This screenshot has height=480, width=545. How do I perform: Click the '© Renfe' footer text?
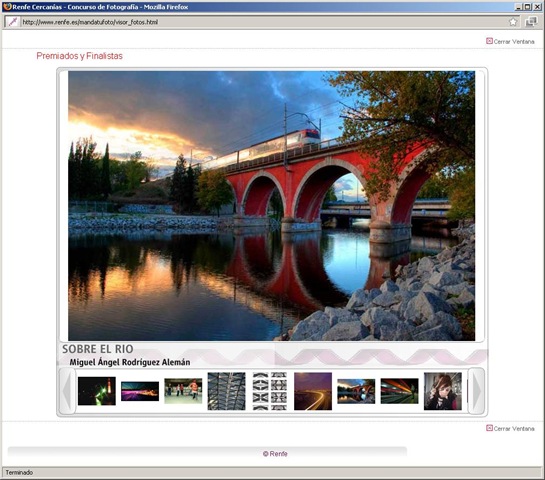(x=275, y=454)
